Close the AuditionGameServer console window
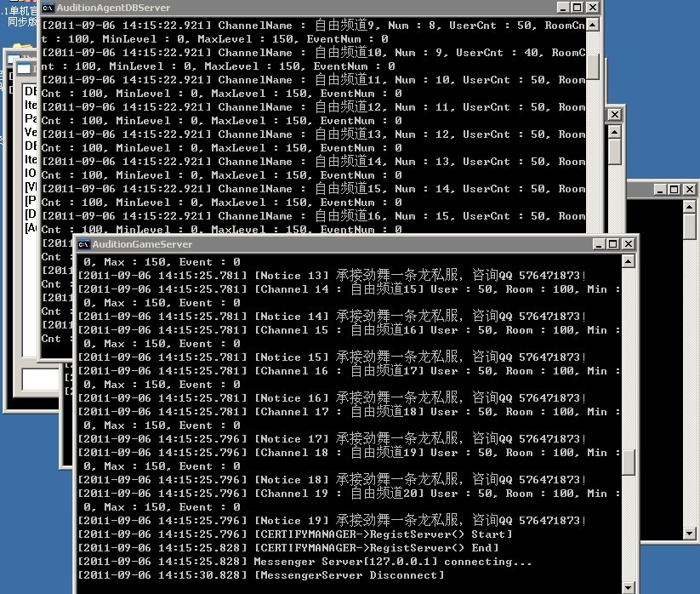The height and width of the screenshot is (594, 700). pyautogui.click(x=628, y=244)
